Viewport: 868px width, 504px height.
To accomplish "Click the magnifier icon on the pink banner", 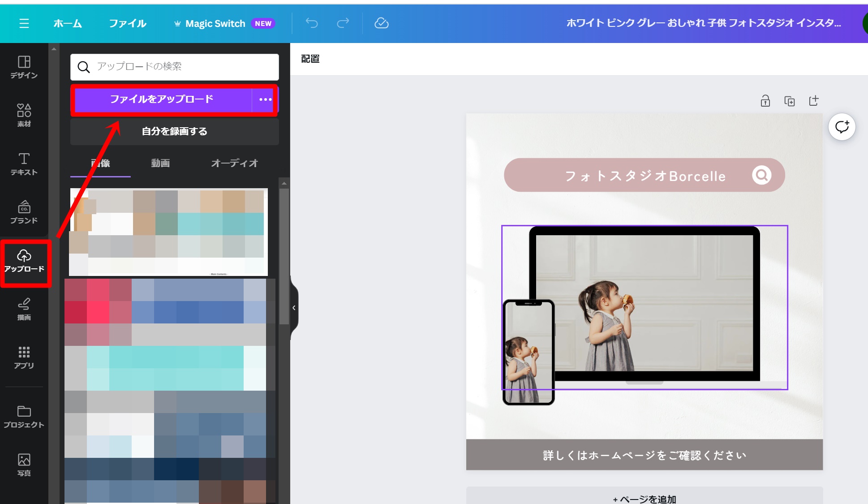I will [x=762, y=175].
